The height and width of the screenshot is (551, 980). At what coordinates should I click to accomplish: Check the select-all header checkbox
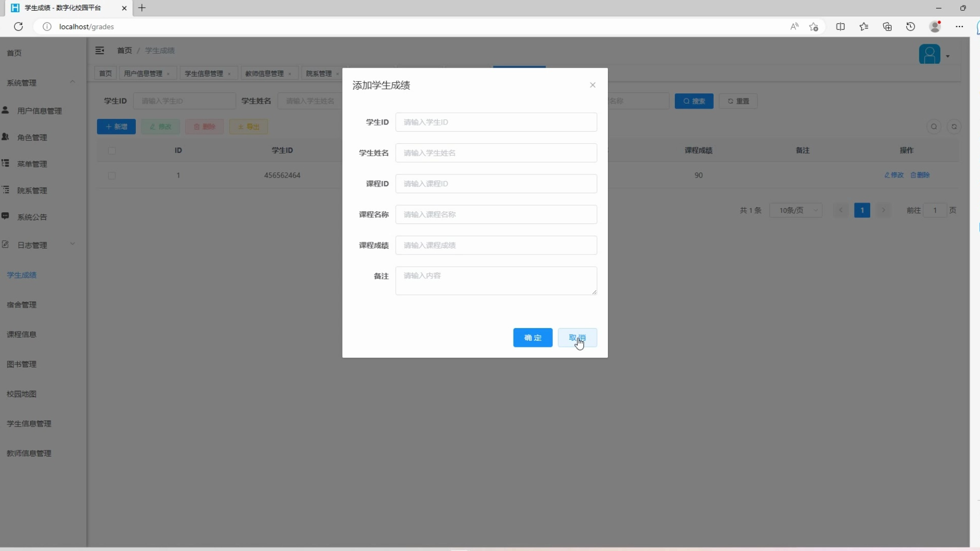pyautogui.click(x=112, y=151)
